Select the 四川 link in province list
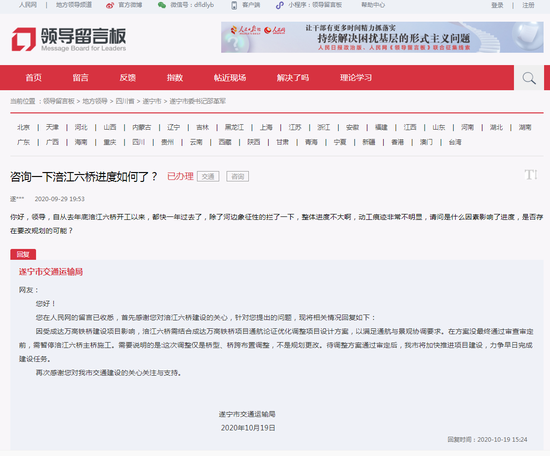The image size is (550, 456). [x=139, y=142]
